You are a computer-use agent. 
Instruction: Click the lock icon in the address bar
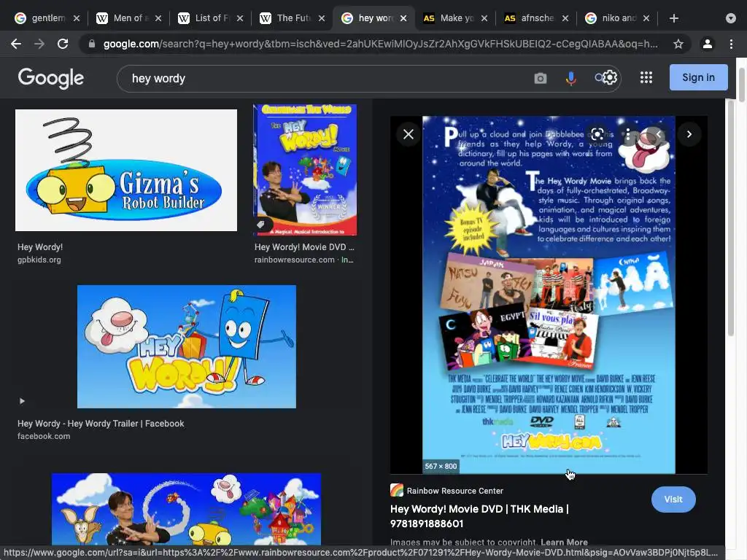click(92, 44)
